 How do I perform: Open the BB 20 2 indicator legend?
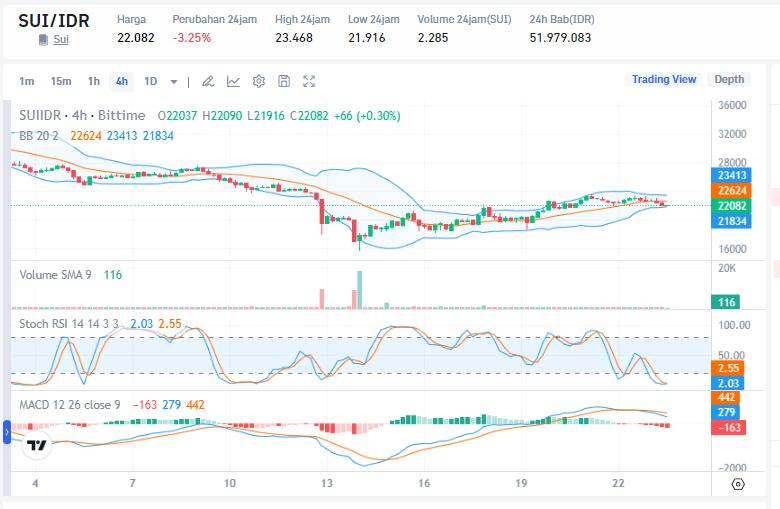pyautogui.click(x=40, y=135)
